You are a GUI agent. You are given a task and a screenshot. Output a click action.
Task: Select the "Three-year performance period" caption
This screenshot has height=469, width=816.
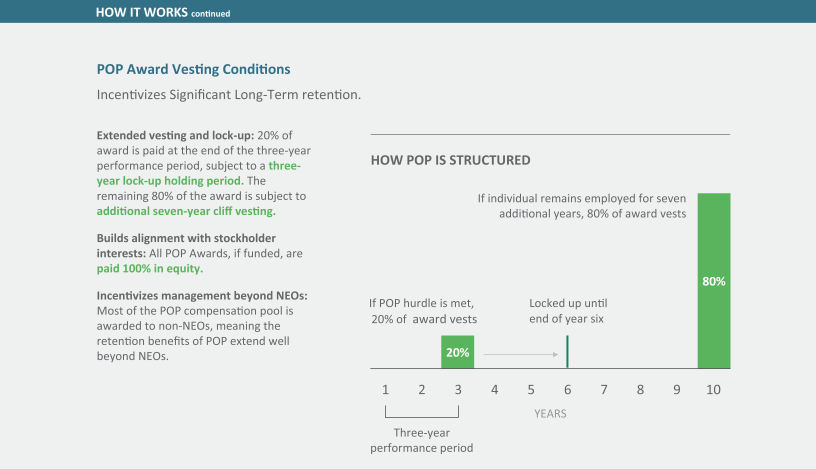point(422,440)
